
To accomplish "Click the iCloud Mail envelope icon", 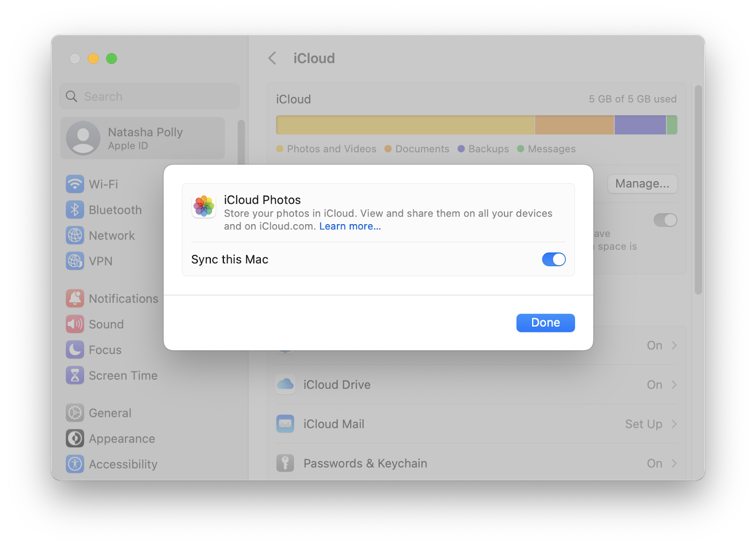I will point(285,424).
